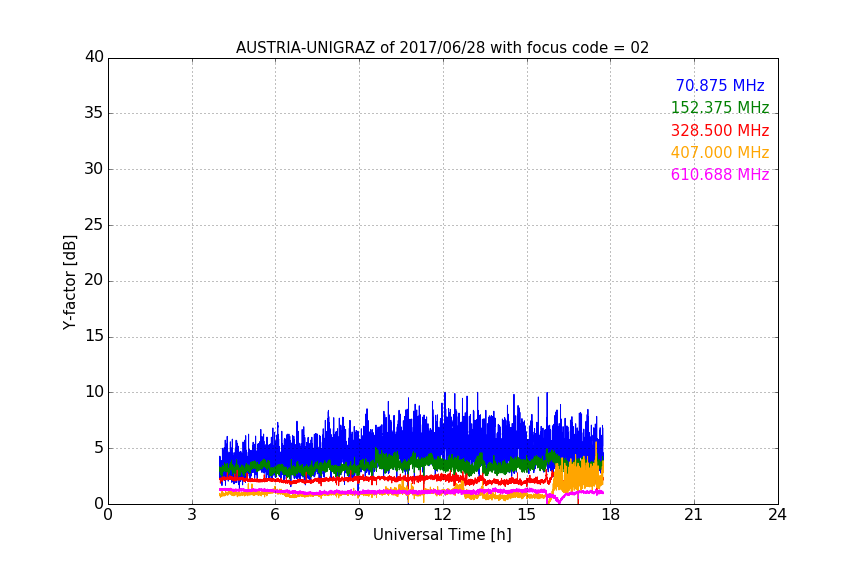Click the x-axis tick value 3
864x576 pixels.
[192, 515]
